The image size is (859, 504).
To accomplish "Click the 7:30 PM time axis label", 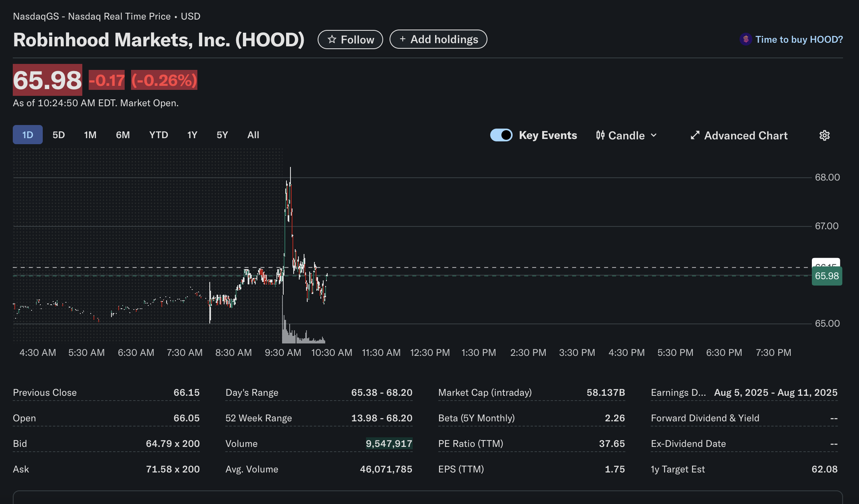I will (773, 353).
